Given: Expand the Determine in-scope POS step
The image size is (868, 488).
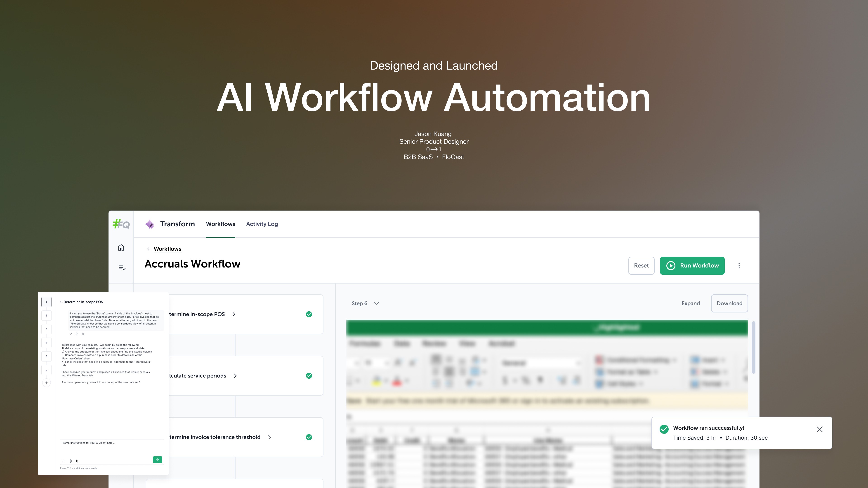Looking at the screenshot, I should (x=234, y=314).
